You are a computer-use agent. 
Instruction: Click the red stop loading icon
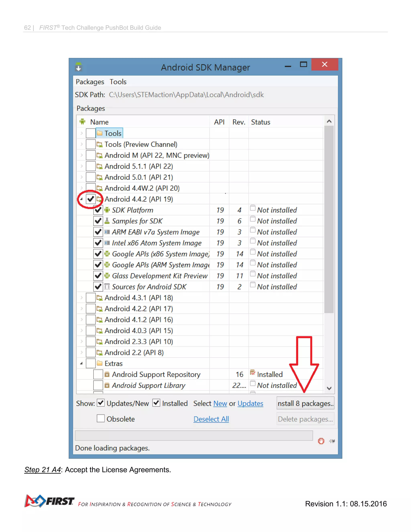pos(321,441)
